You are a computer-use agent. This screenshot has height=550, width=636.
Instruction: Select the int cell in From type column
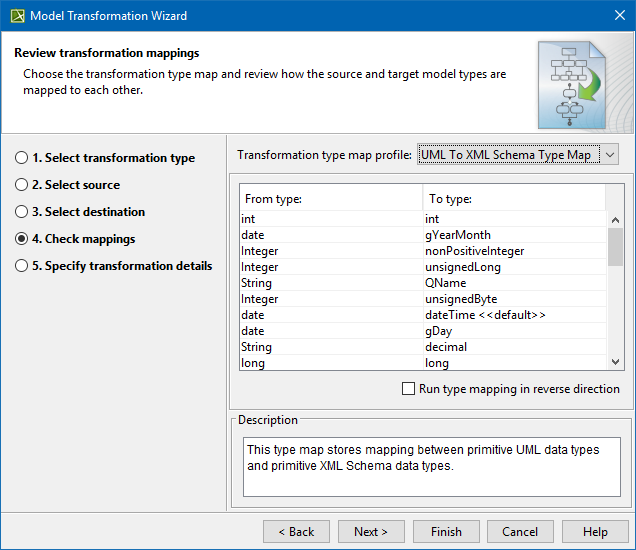click(x=331, y=219)
